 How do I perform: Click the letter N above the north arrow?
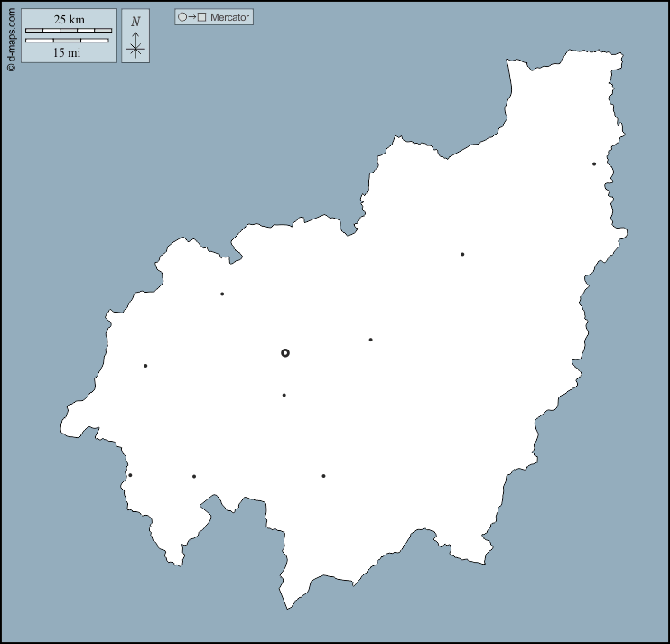pos(135,22)
